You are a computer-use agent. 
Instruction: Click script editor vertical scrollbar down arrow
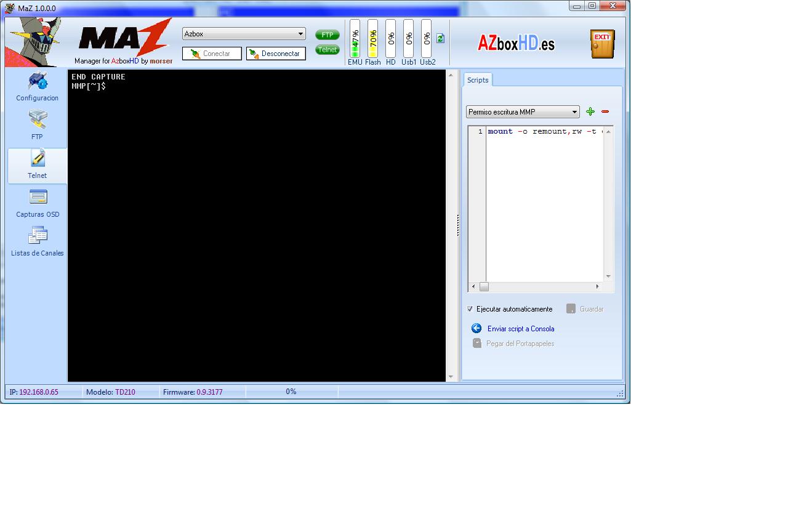(x=608, y=276)
